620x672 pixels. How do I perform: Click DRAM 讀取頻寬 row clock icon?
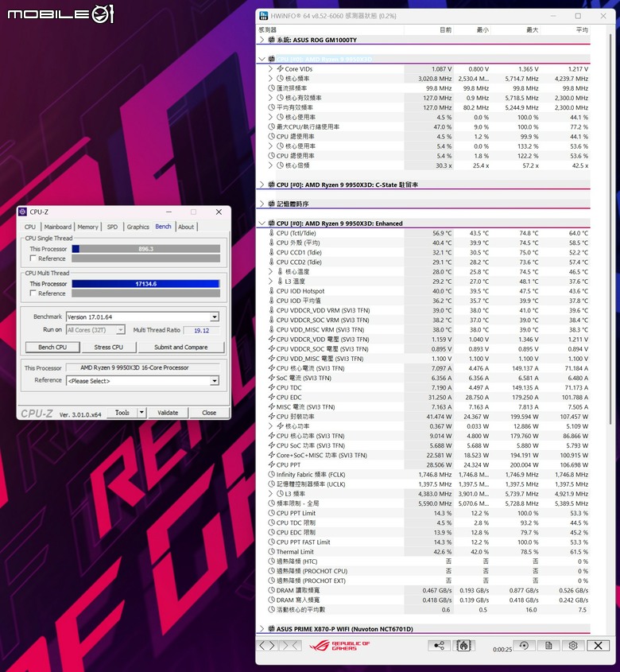(271, 590)
